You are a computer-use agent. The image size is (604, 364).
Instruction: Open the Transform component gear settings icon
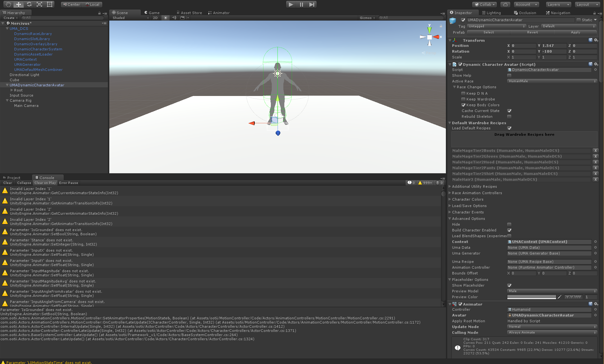click(x=596, y=40)
